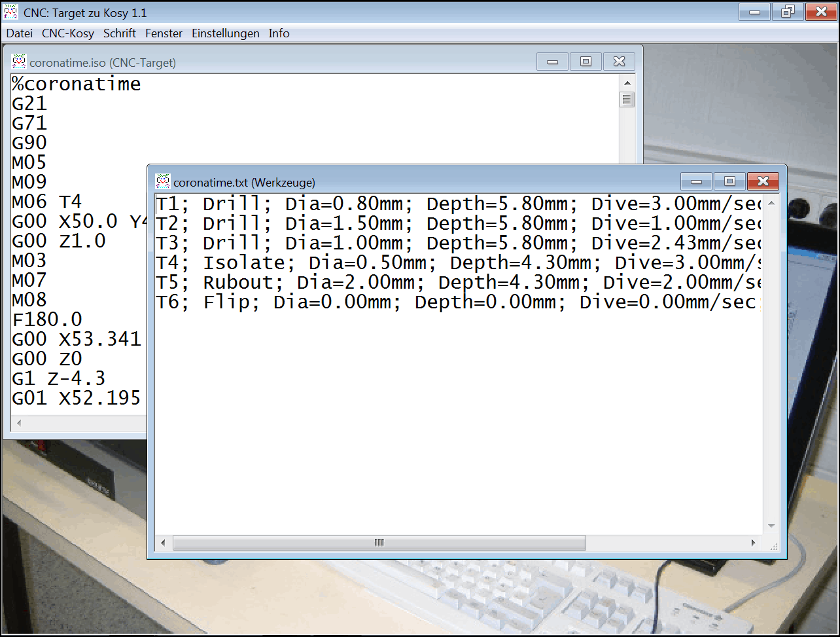Minimize the coronatime.iso CNC-Target window
The image size is (840, 637).
(553, 62)
